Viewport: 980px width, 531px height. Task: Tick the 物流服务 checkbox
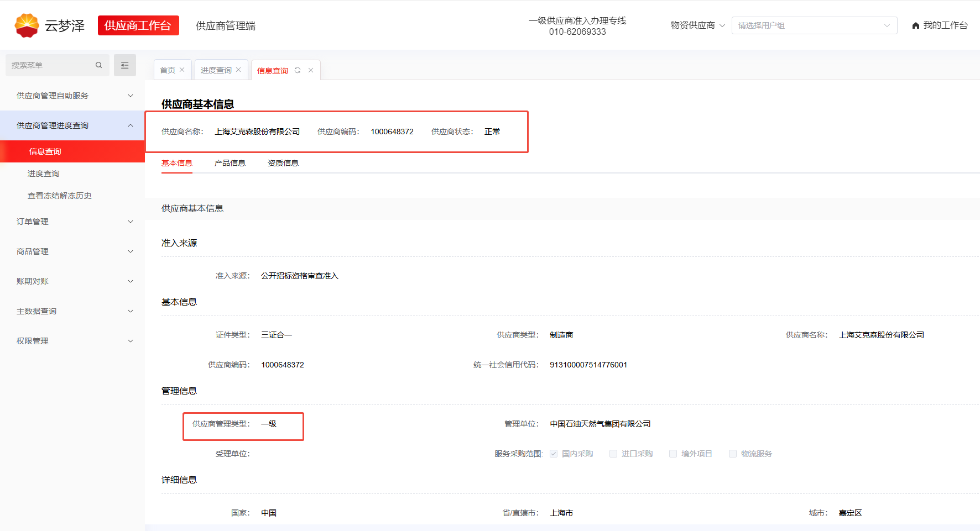pos(733,454)
